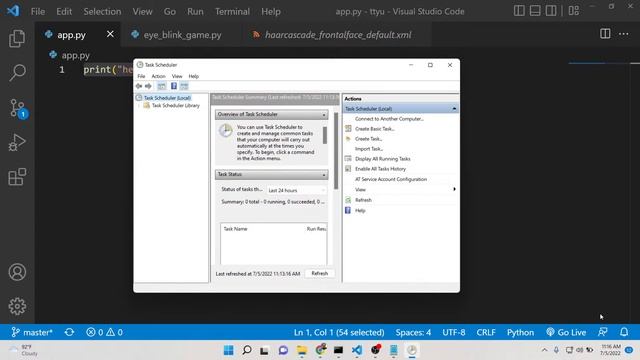Collapse Task Scheduler (Local) actions group
Screen dimensions: 640x360
click(454, 109)
